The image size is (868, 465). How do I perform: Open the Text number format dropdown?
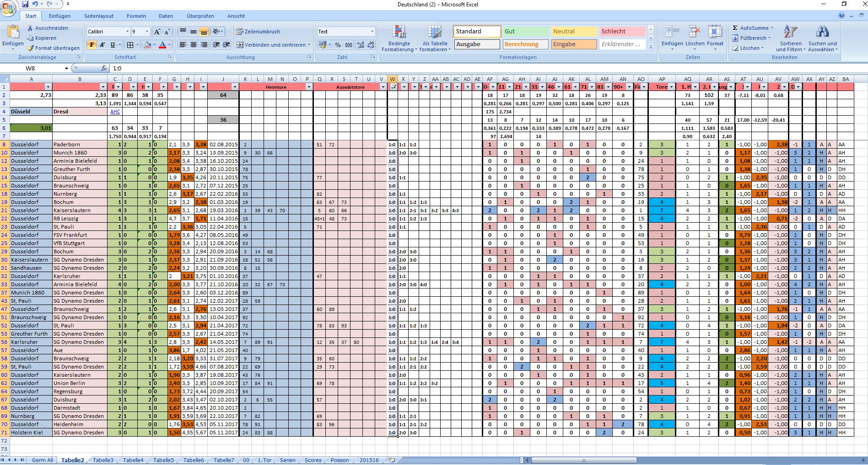coord(372,32)
